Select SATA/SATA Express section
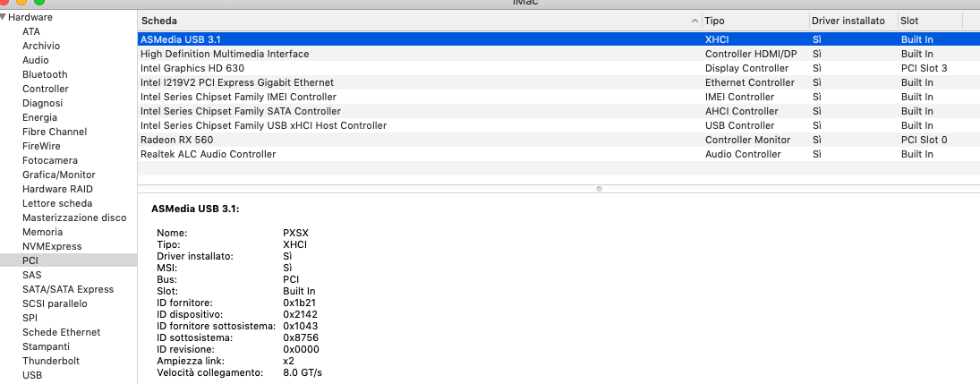980x384 pixels. (68, 289)
